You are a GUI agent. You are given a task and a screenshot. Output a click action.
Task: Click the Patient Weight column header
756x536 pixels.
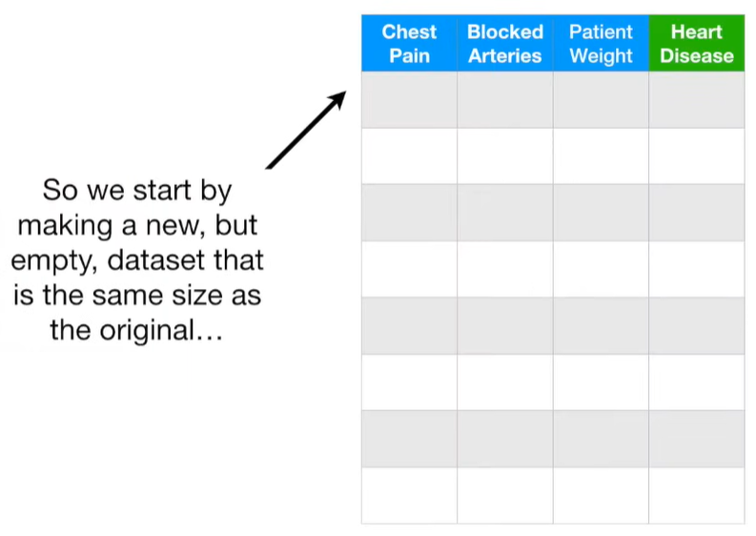(601, 44)
